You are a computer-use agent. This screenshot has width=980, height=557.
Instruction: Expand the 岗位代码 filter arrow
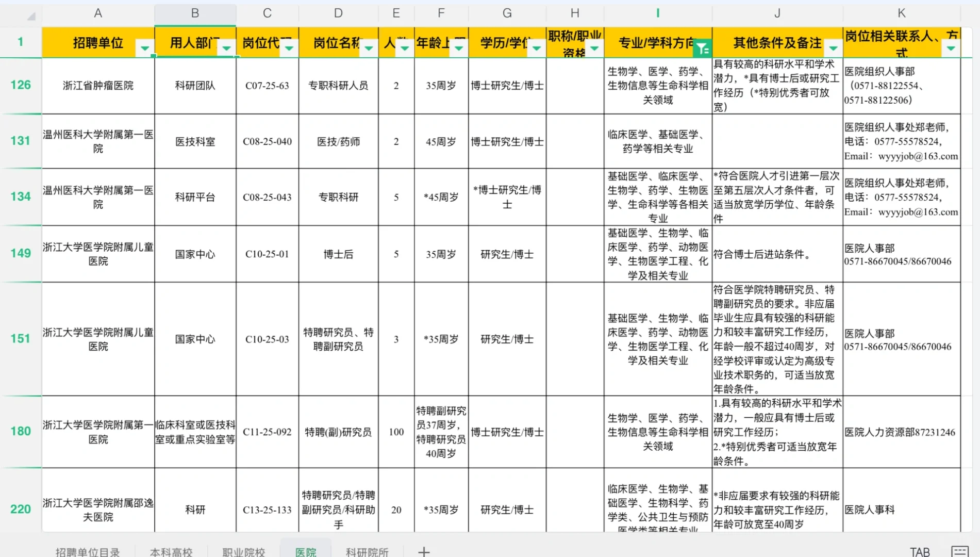(289, 48)
